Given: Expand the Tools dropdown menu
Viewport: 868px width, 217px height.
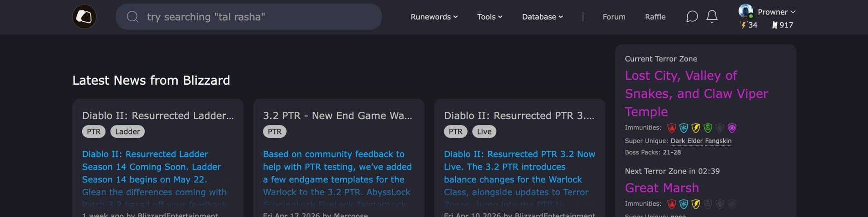Looking at the screenshot, I should pos(490,17).
